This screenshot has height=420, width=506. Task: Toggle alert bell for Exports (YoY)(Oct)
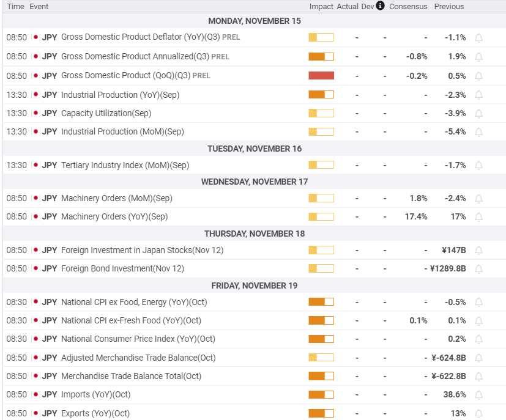pos(478,414)
